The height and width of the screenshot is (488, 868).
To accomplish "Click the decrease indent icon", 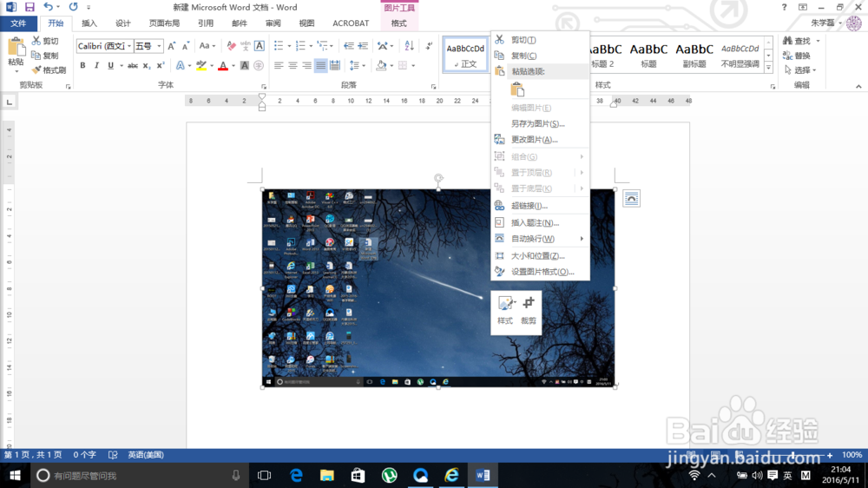I will [x=348, y=46].
